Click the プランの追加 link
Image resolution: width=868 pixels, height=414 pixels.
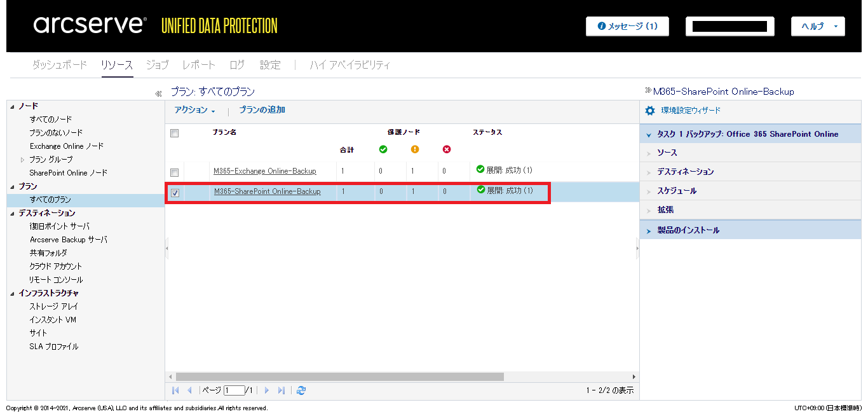click(x=262, y=110)
